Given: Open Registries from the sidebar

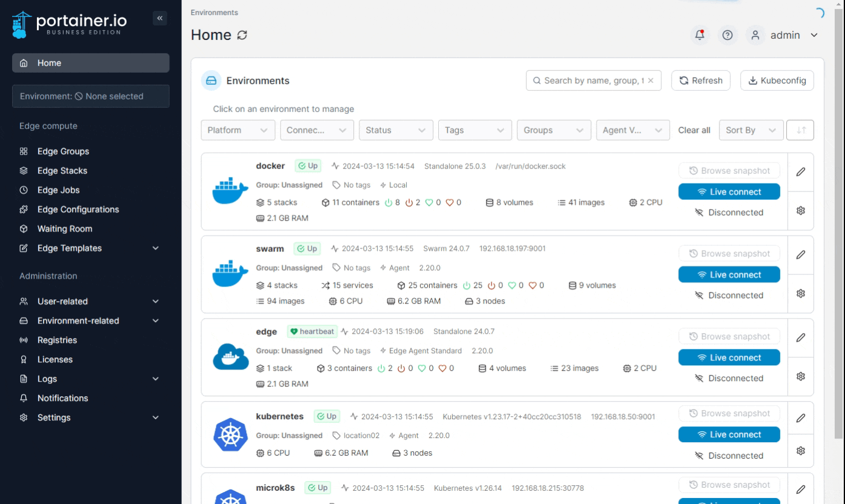Looking at the screenshot, I should (57, 340).
